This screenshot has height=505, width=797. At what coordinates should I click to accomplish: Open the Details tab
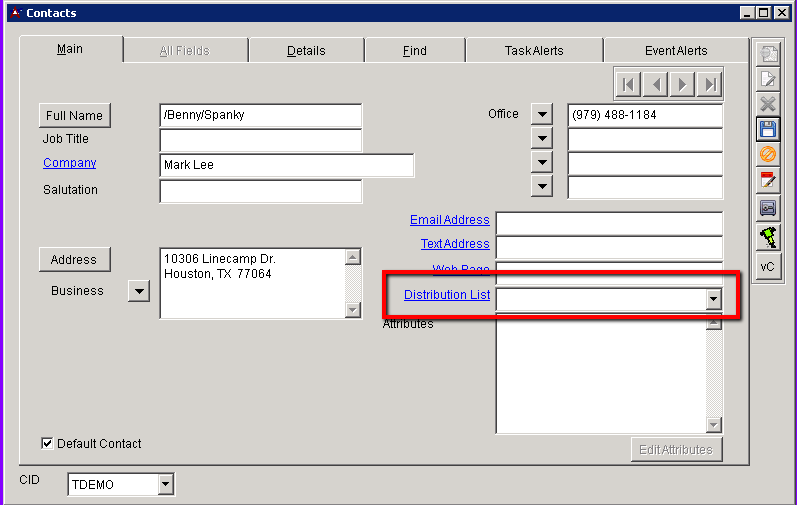click(x=306, y=51)
